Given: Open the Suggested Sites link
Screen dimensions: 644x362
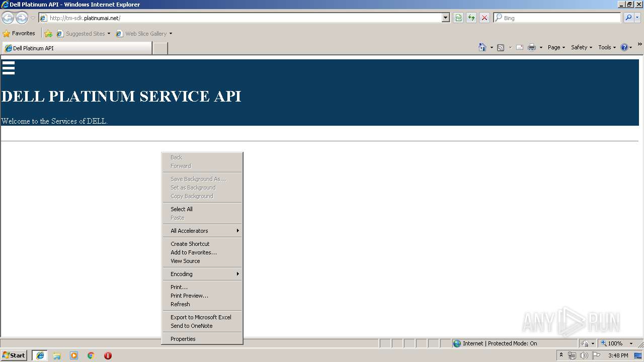Looking at the screenshot, I should pos(84,34).
